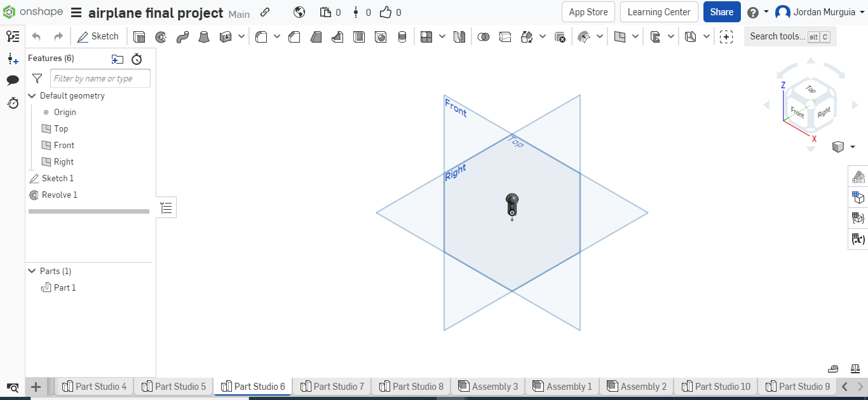Click the Share button

(x=722, y=11)
